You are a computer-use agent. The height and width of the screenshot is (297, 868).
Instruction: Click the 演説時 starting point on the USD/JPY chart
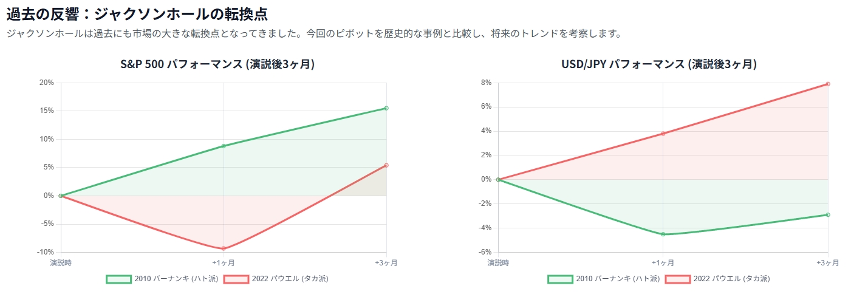(x=498, y=179)
